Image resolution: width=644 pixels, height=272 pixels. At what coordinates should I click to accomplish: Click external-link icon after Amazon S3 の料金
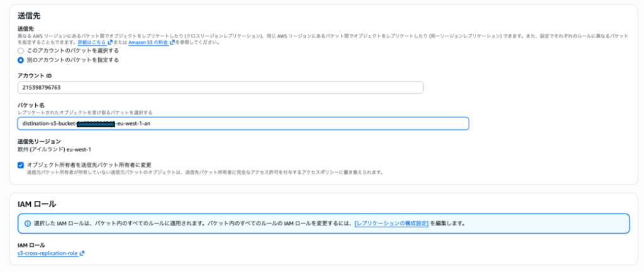pos(172,42)
